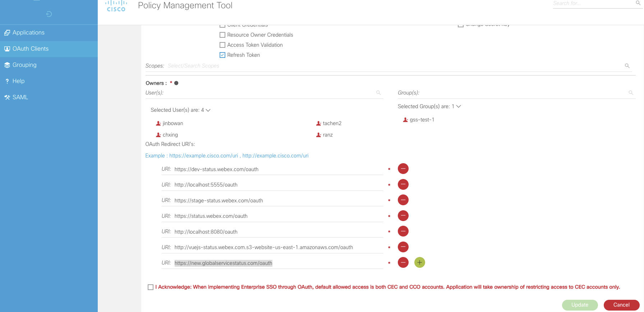
Task: Tick the Access Token Validation checkbox
Action: click(222, 45)
